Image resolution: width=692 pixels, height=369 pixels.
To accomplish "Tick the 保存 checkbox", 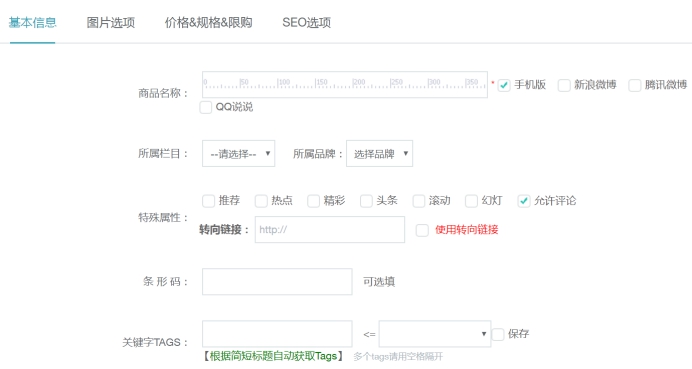I will point(498,335).
